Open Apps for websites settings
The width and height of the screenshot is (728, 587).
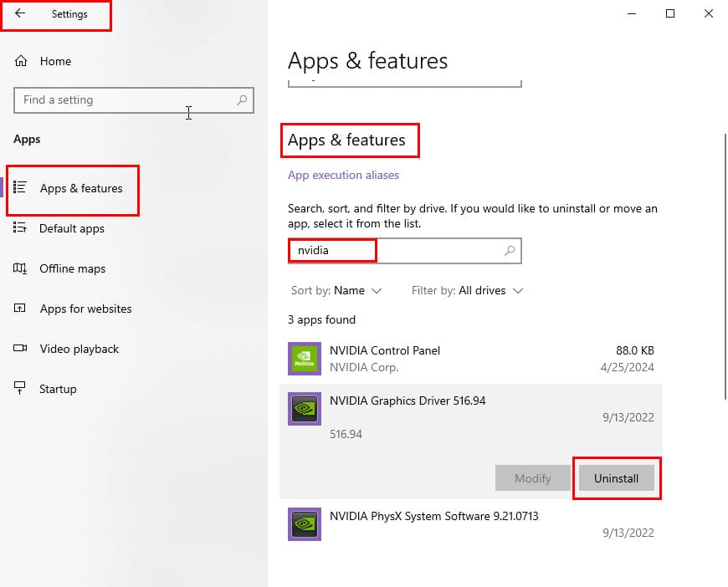86,309
